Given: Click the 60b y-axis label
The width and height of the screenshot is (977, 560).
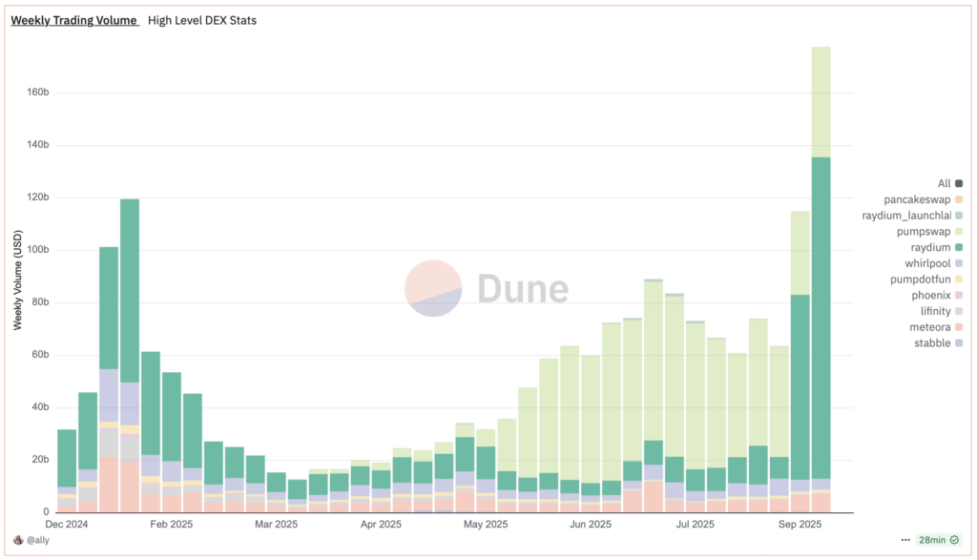Looking at the screenshot, I should pos(40,355).
